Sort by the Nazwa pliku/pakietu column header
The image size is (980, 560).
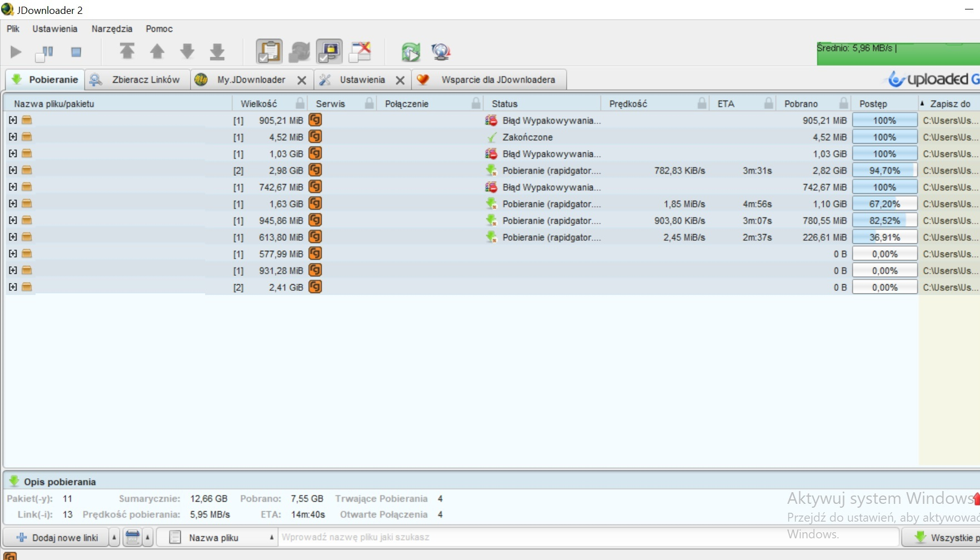tap(117, 103)
